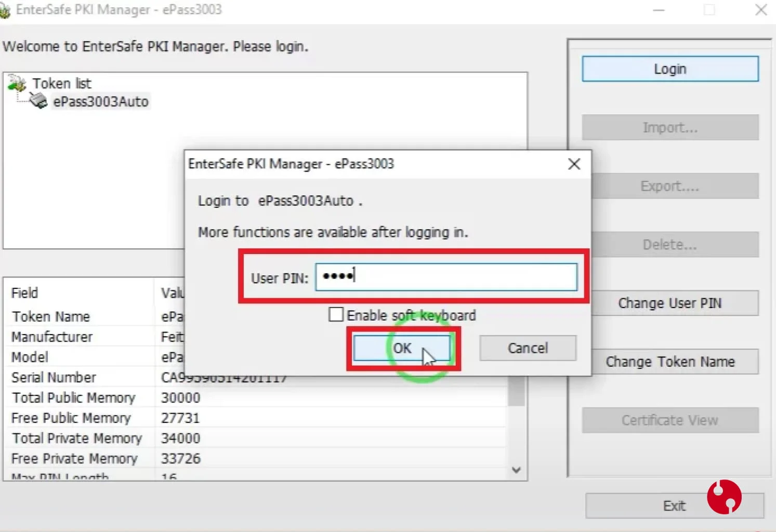Select the "Free Public Memory" field label
The height and width of the screenshot is (532, 776).
click(x=71, y=418)
